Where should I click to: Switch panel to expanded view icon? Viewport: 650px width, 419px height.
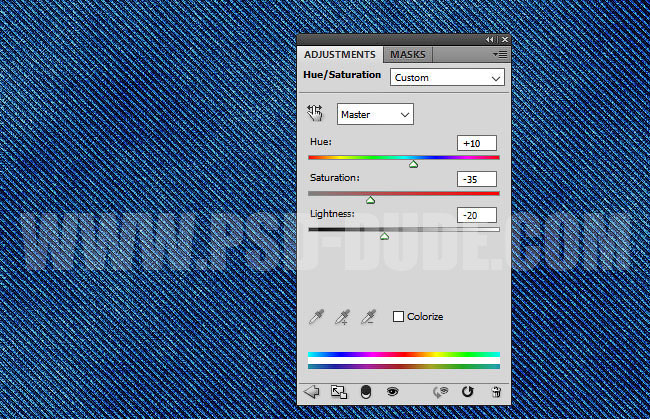click(339, 392)
